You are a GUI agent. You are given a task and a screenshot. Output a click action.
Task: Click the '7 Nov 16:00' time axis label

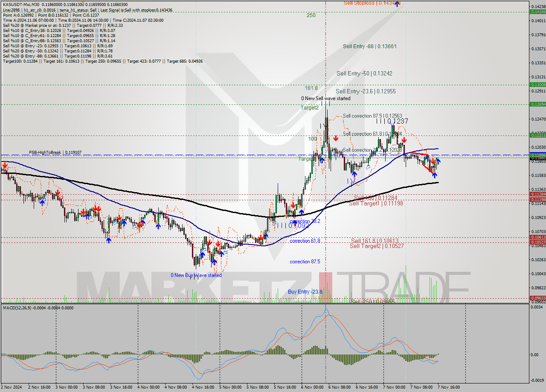[x=449, y=387]
